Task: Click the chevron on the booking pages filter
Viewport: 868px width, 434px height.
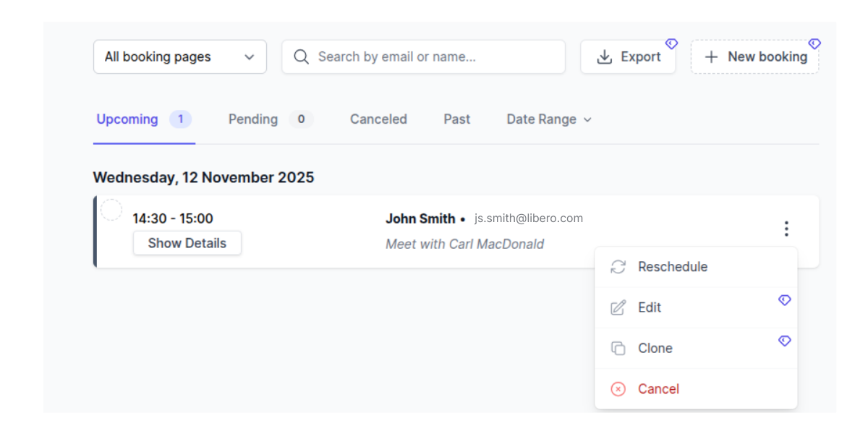Action: [250, 56]
